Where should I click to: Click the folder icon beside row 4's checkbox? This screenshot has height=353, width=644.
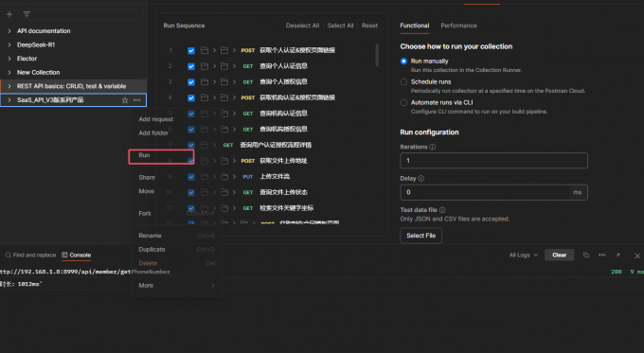tap(205, 97)
